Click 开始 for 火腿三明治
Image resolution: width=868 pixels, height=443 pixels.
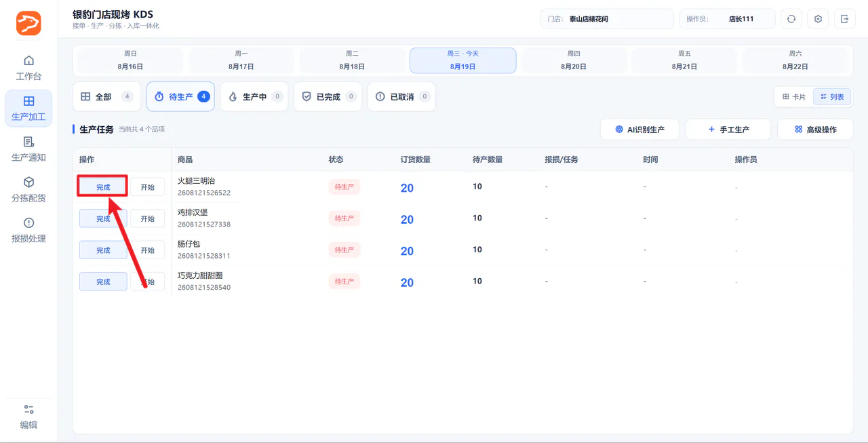click(147, 187)
